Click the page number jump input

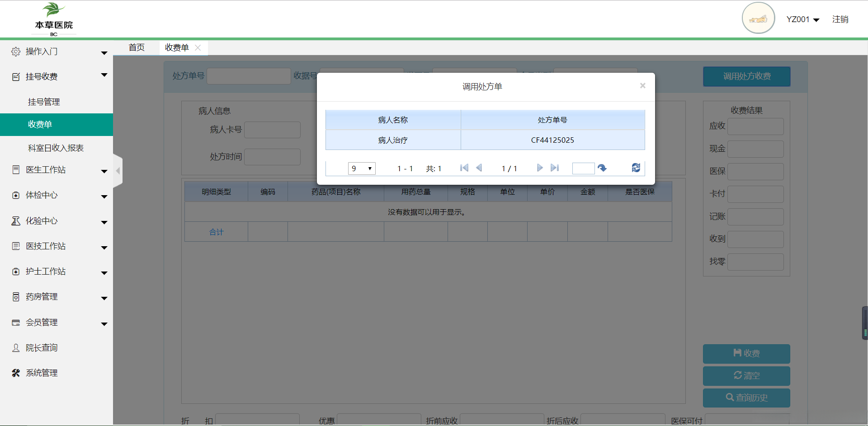click(x=583, y=169)
